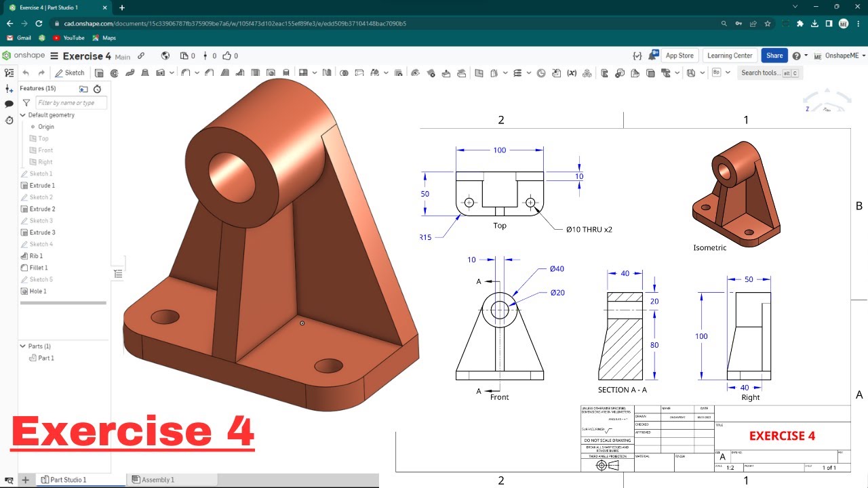
Task: Open the OnshapeME user account menu
Action: (838, 56)
